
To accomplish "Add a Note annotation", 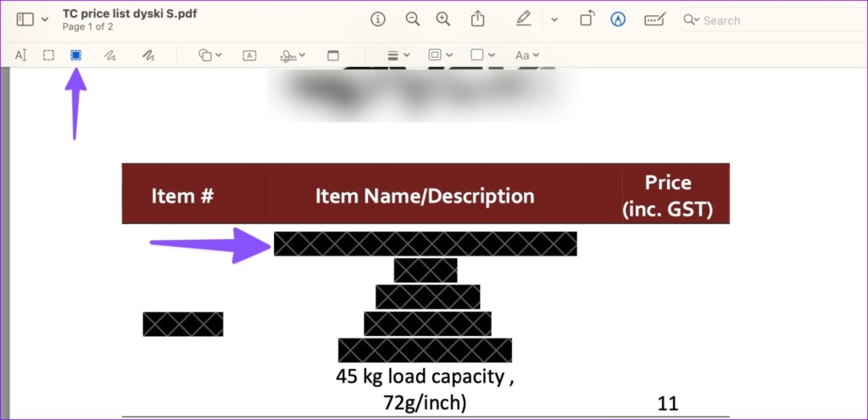I will (x=332, y=55).
